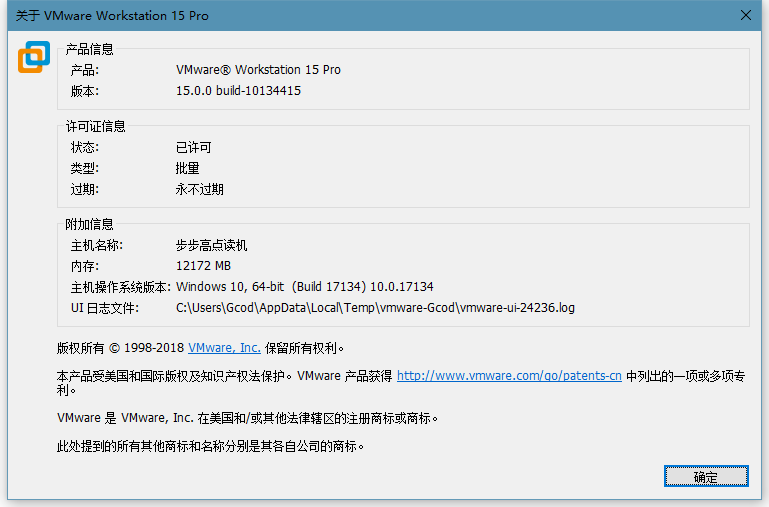Click the 类型: label
The height and width of the screenshot is (507, 769).
pyautogui.click(x=84, y=168)
